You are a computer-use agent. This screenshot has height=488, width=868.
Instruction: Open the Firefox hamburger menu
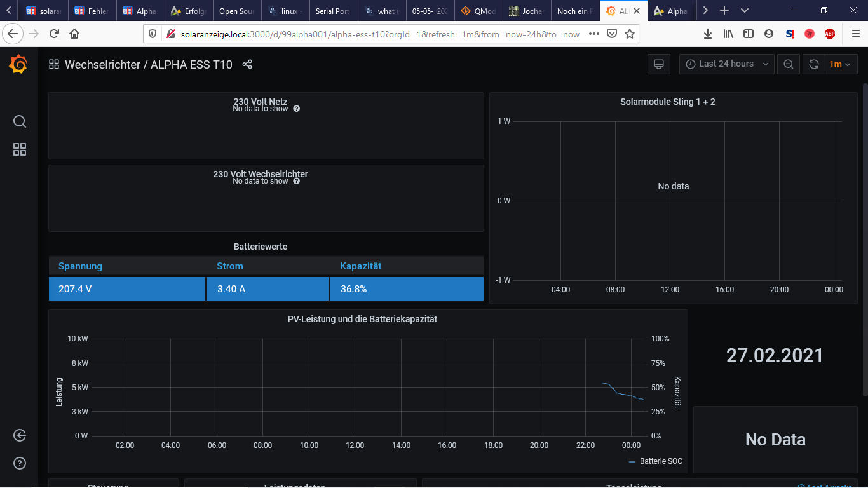pyautogui.click(x=855, y=34)
